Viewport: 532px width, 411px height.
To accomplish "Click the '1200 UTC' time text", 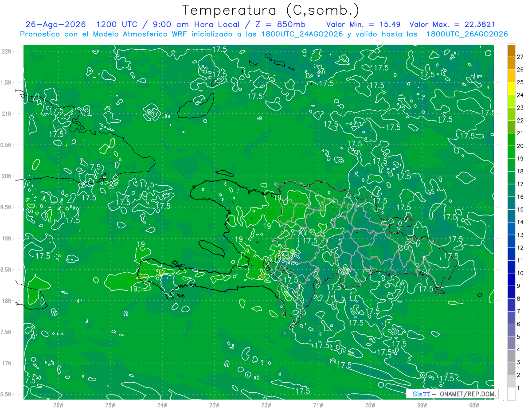I will pos(116,24).
